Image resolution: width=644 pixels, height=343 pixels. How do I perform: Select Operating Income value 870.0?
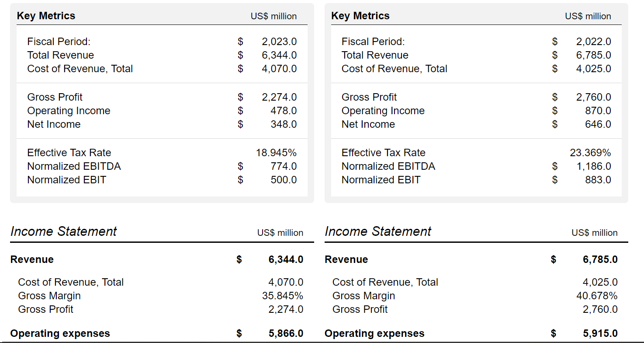tap(598, 111)
